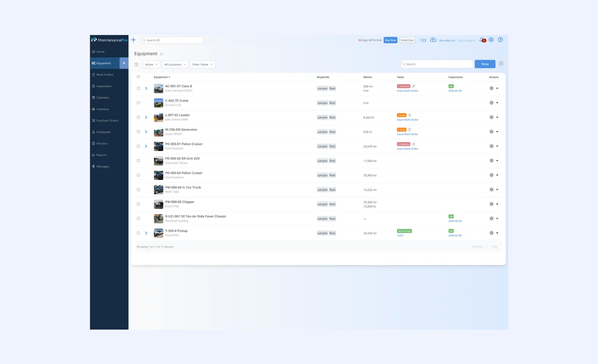
Task: Expand the AC-001-07 Class 8 row chevron
Action: [x=146, y=88]
